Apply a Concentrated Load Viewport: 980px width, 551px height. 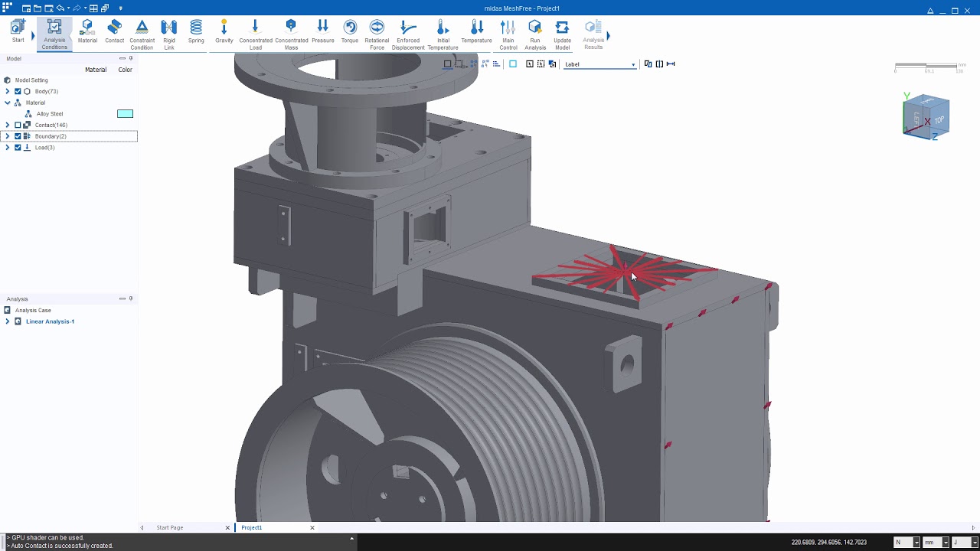point(256,34)
